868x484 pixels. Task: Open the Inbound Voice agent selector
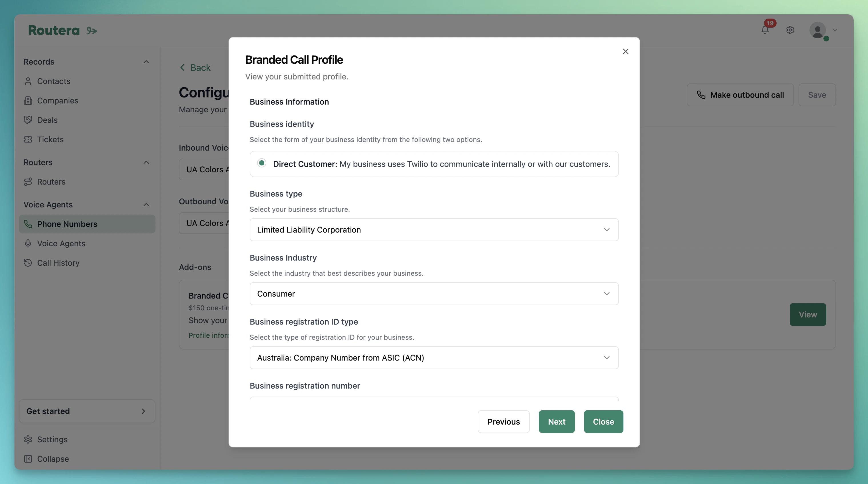(204, 169)
